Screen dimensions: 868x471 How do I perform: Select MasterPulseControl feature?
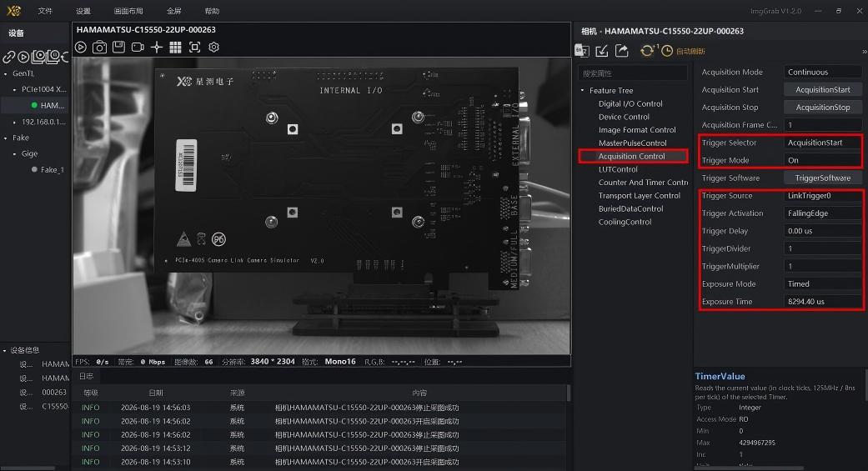coord(632,143)
